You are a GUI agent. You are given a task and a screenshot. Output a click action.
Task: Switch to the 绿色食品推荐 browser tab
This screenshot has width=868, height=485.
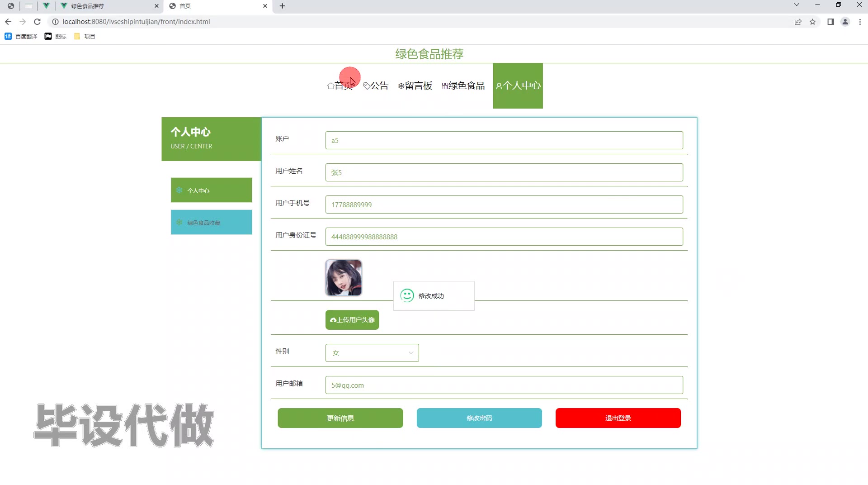[x=109, y=6]
